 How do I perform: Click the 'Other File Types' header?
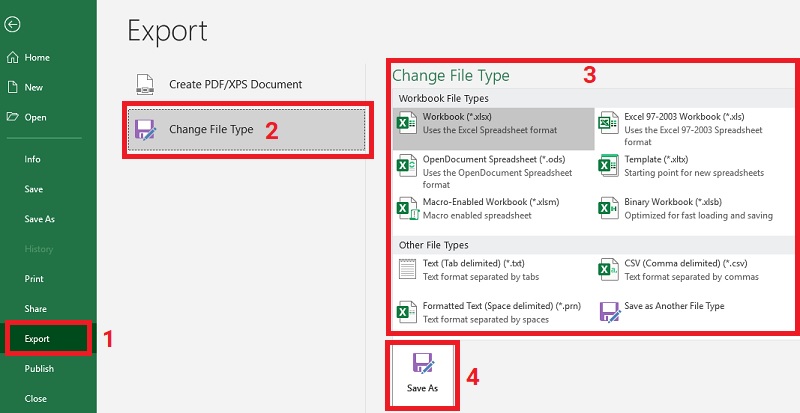(x=433, y=245)
